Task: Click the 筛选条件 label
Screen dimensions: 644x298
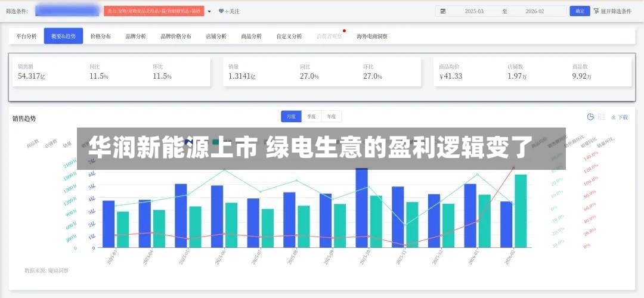Action: (x=17, y=11)
